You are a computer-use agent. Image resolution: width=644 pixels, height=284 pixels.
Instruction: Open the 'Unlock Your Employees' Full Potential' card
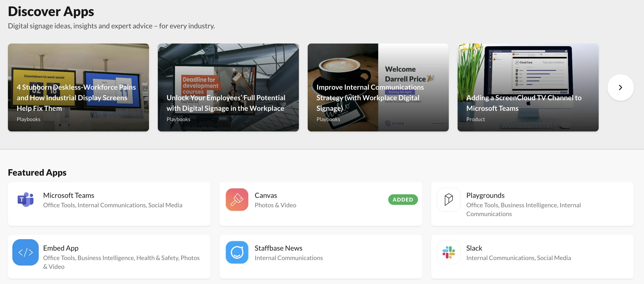pos(228,87)
